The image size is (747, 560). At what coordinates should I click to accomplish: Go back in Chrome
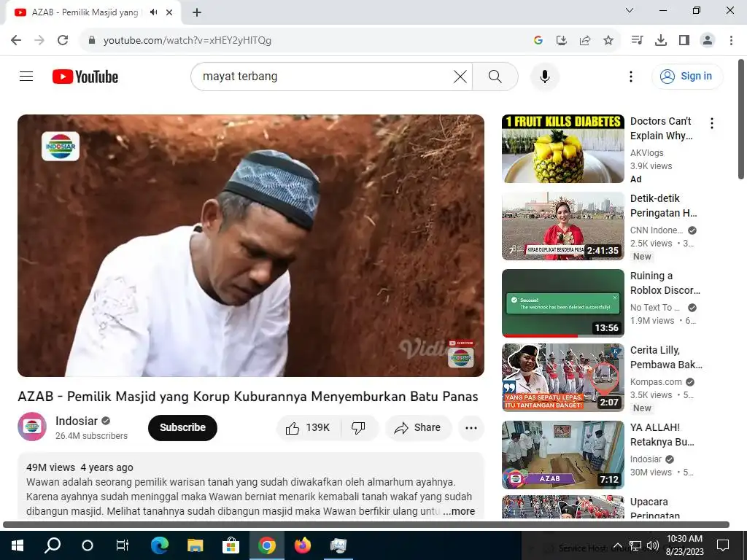pyautogui.click(x=16, y=40)
